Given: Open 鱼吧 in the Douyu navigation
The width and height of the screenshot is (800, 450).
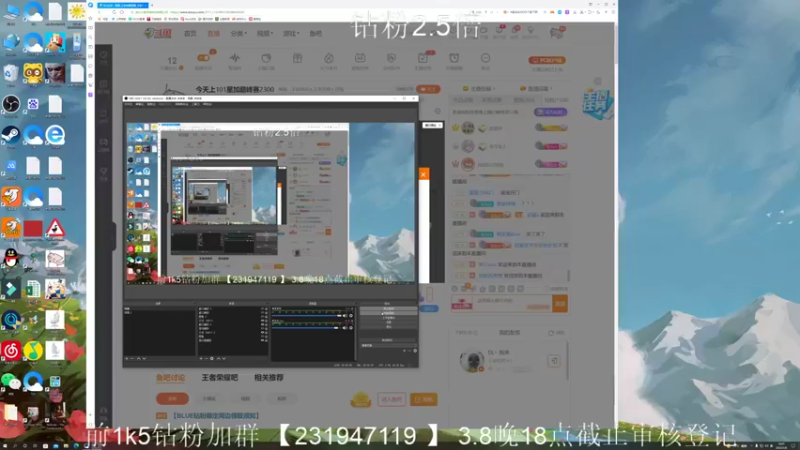Looking at the screenshot, I should coord(316,34).
